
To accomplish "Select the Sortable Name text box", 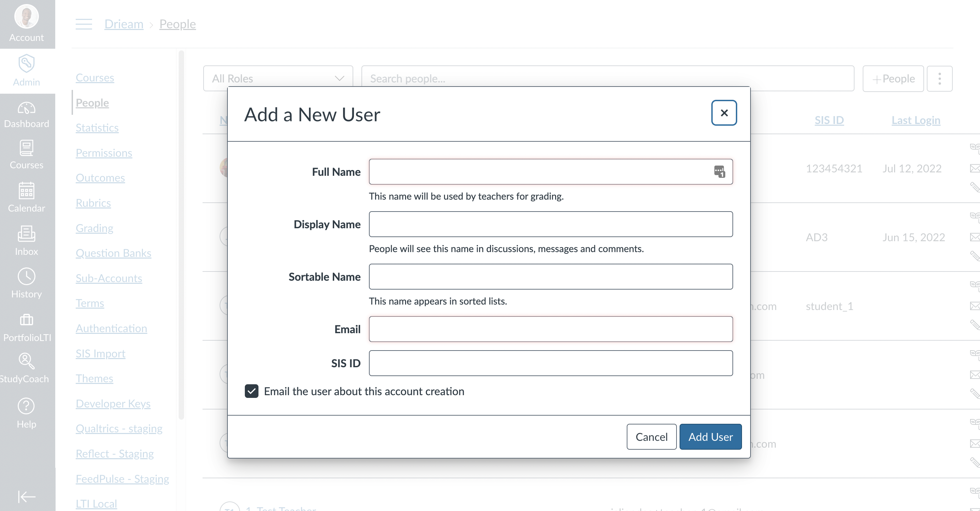I will (x=550, y=277).
